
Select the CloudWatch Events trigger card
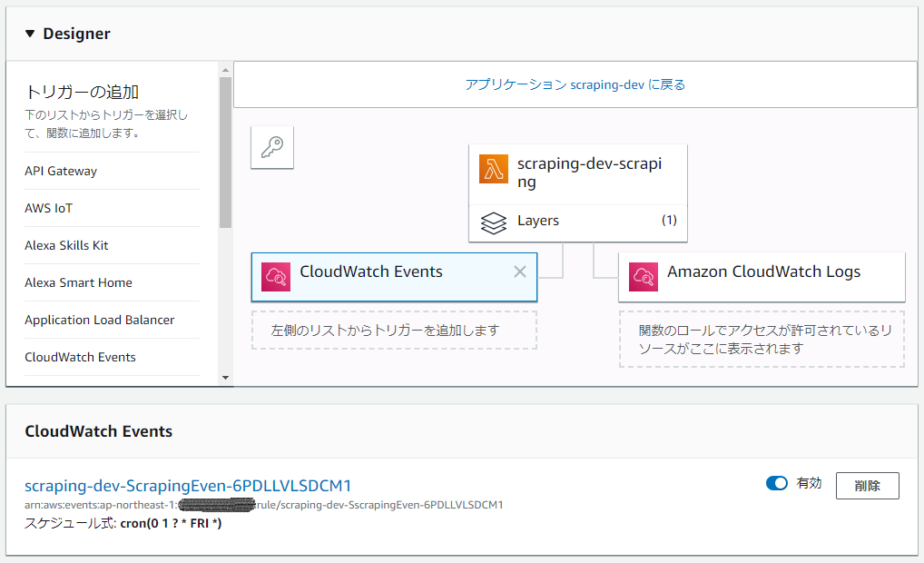click(x=394, y=277)
